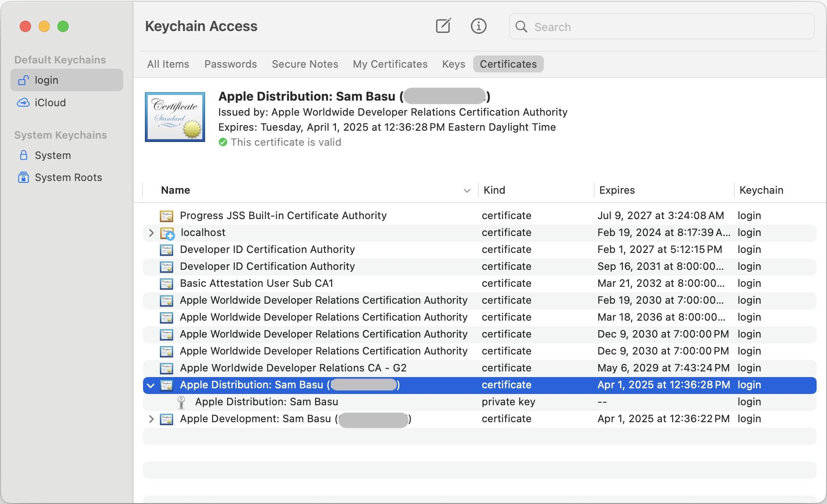Screen dimensions: 827x504
Task: Select the Apple Development: Sam Basu certificate
Action: (480, 419)
